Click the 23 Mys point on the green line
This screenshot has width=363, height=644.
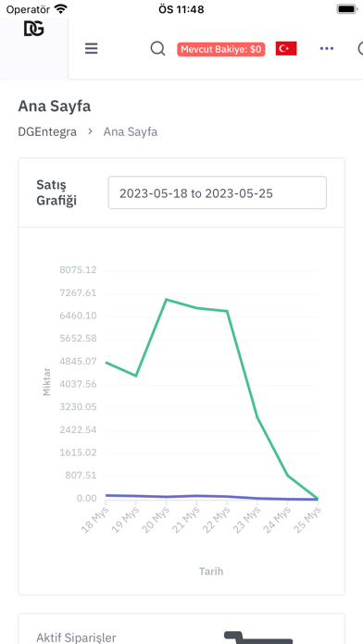[x=257, y=417]
